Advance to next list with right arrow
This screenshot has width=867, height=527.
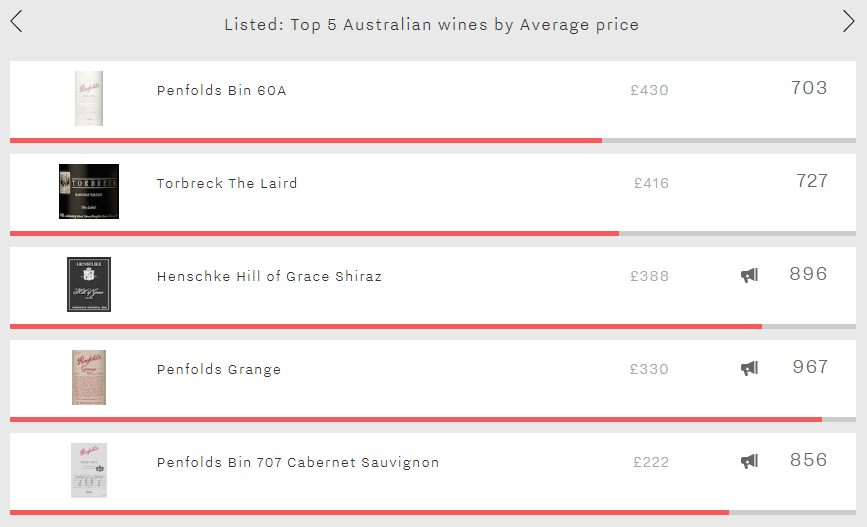tap(848, 22)
